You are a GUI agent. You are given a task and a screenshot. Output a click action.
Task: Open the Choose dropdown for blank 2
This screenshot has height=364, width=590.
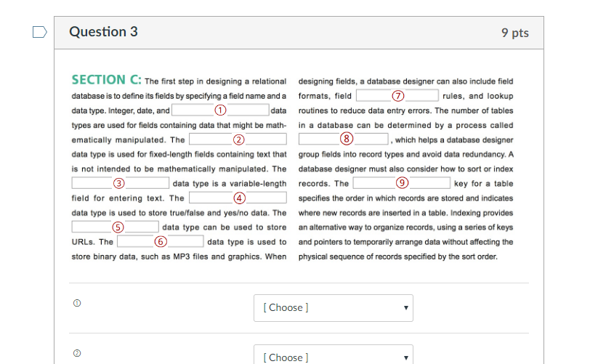pos(334,355)
